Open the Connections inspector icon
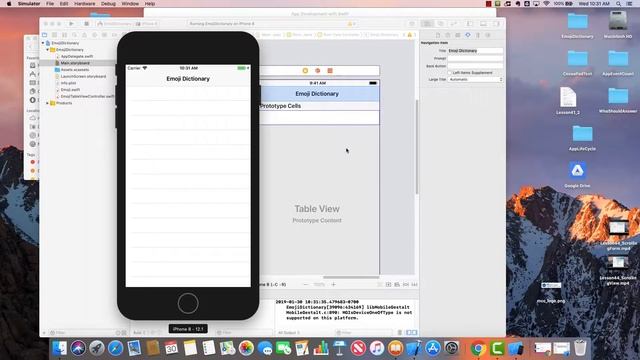 tap(488, 35)
